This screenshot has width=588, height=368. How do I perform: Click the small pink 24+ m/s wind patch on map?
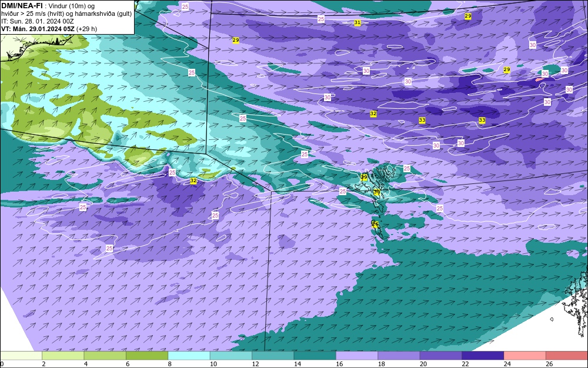(x=540, y=79)
